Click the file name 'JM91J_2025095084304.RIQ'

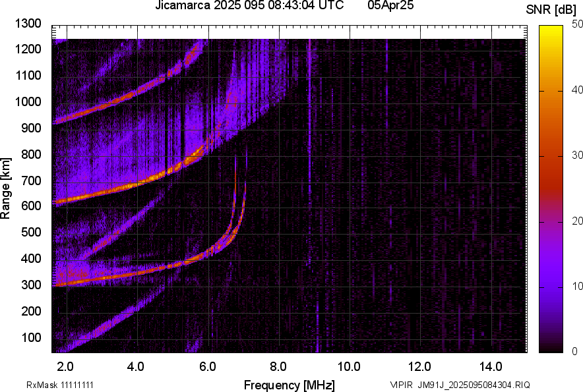[x=474, y=385]
